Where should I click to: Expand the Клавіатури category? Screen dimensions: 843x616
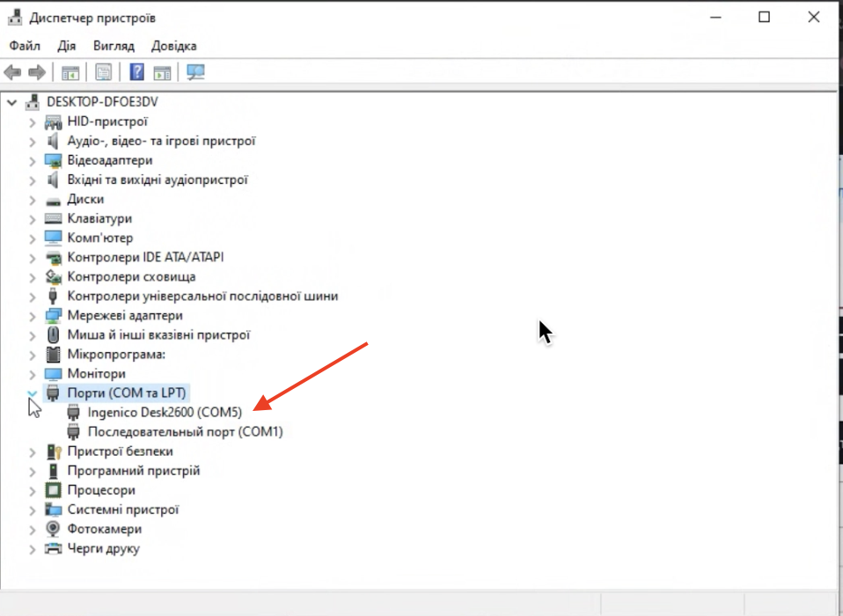point(33,218)
